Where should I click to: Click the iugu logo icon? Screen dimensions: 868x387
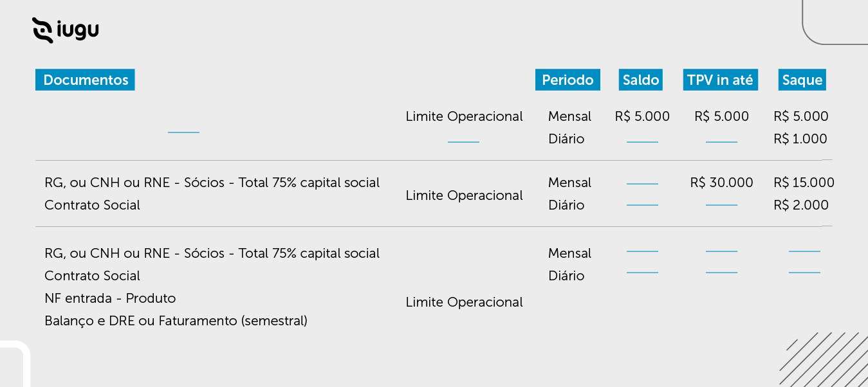tap(42, 30)
